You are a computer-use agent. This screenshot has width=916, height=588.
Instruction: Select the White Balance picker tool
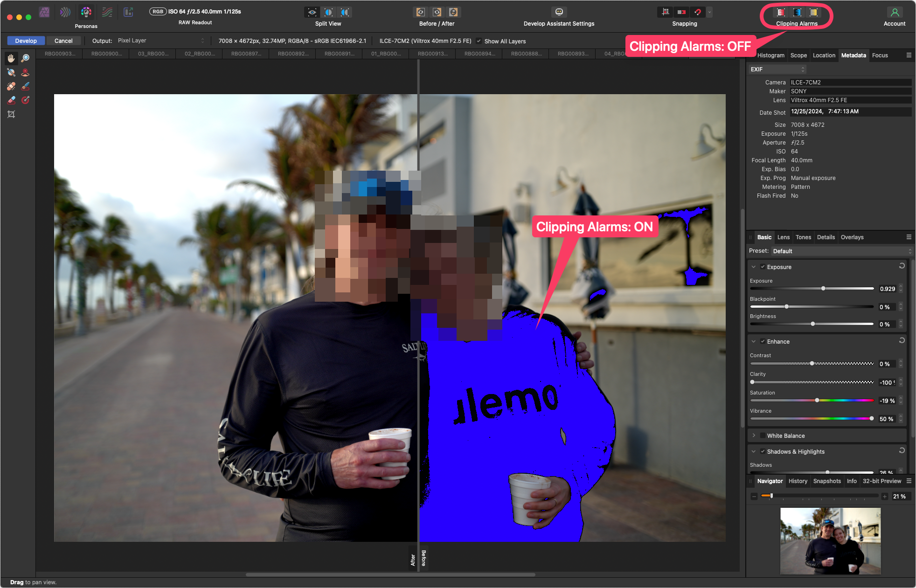[11, 72]
